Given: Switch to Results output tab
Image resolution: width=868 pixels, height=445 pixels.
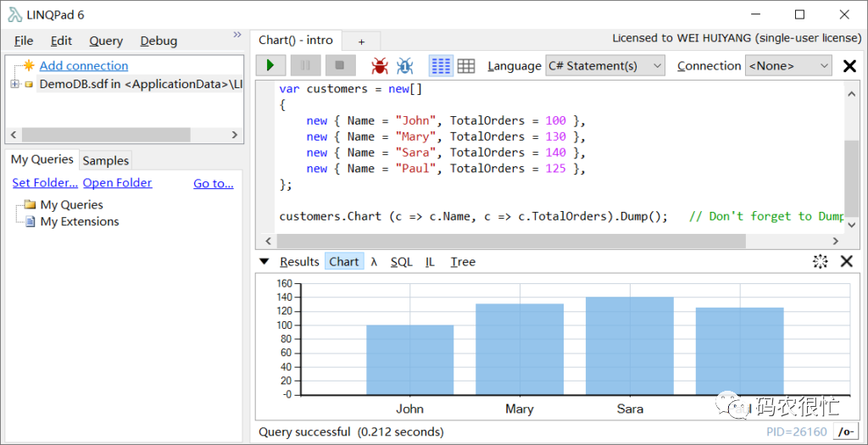Looking at the screenshot, I should 299,262.
